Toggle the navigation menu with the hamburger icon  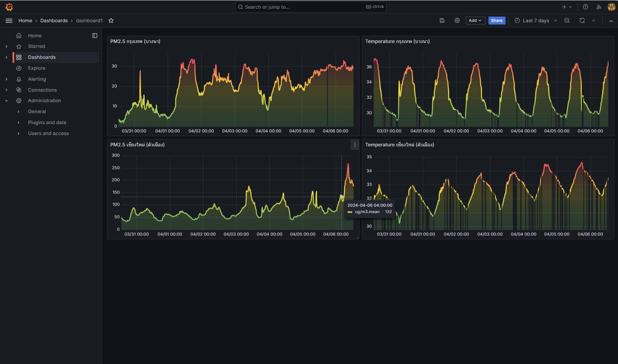9,20
